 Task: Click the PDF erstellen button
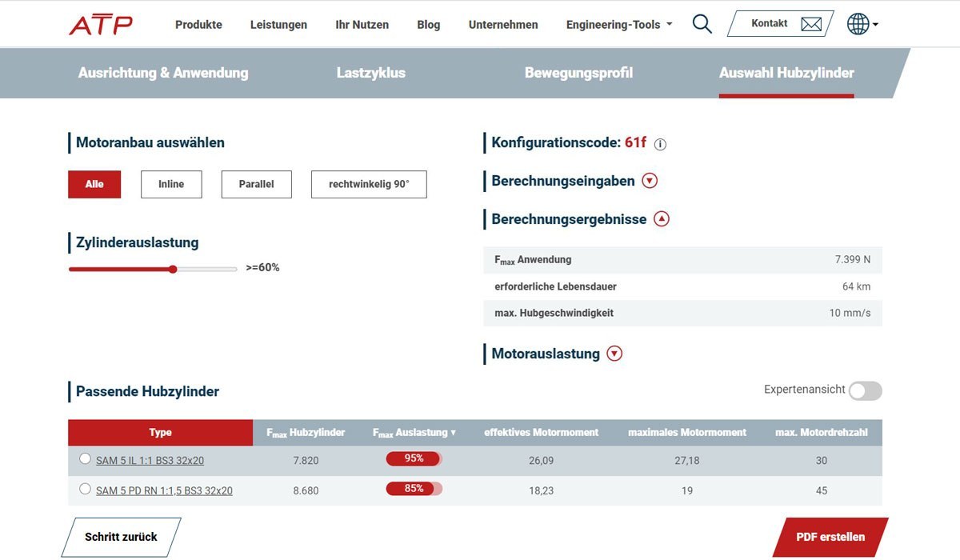tap(830, 537)
